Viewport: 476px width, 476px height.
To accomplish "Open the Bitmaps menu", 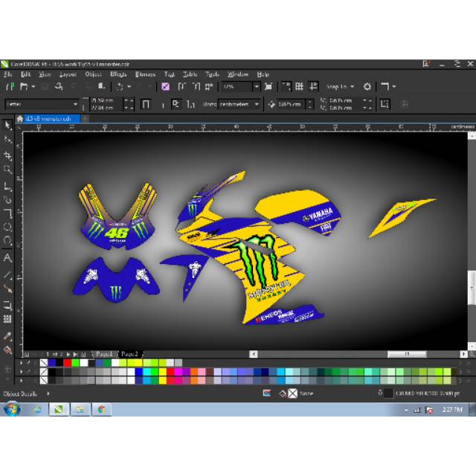I will coord(145,74).
